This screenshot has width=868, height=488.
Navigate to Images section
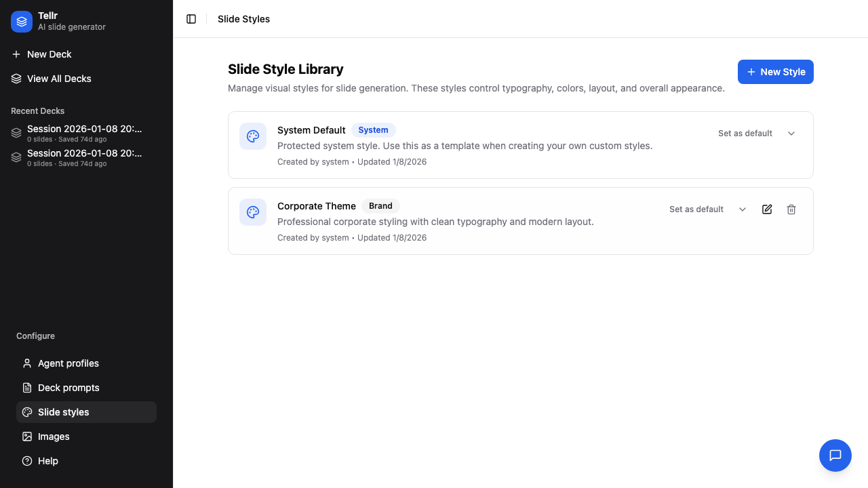[x=54, y=436]
